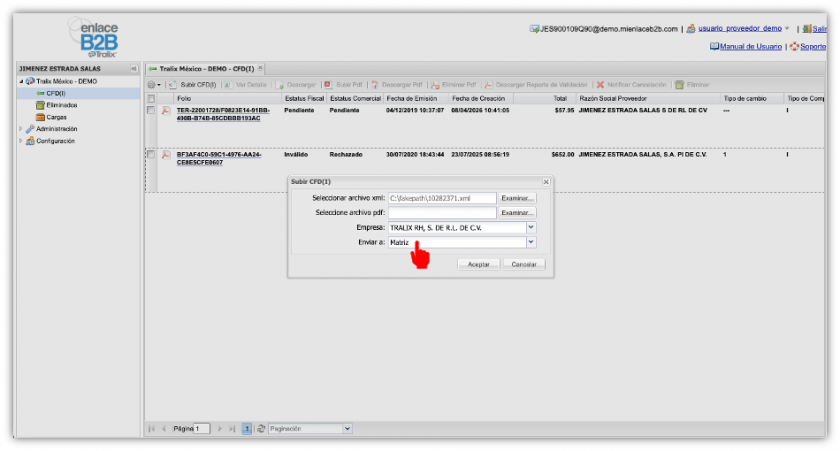Screen dimensions: 840x451
Task: Expand the Paginación combo box
Action: pos(347,428)
